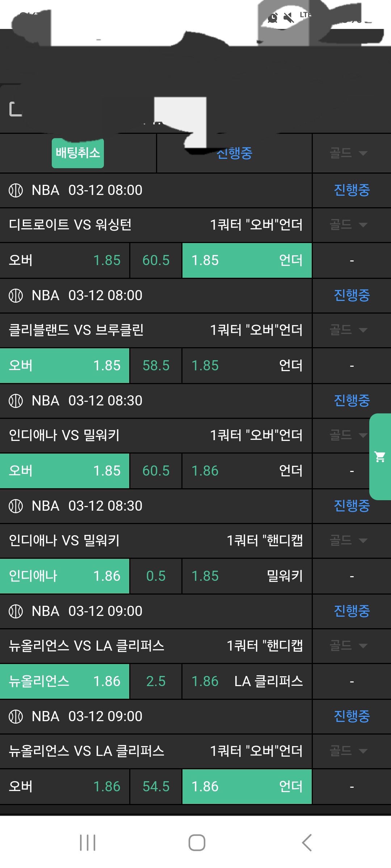Viewport: 391px width, 868px height.
Task: Tap the basketball icon beside the Detroit game
Action: pos(16,190)
